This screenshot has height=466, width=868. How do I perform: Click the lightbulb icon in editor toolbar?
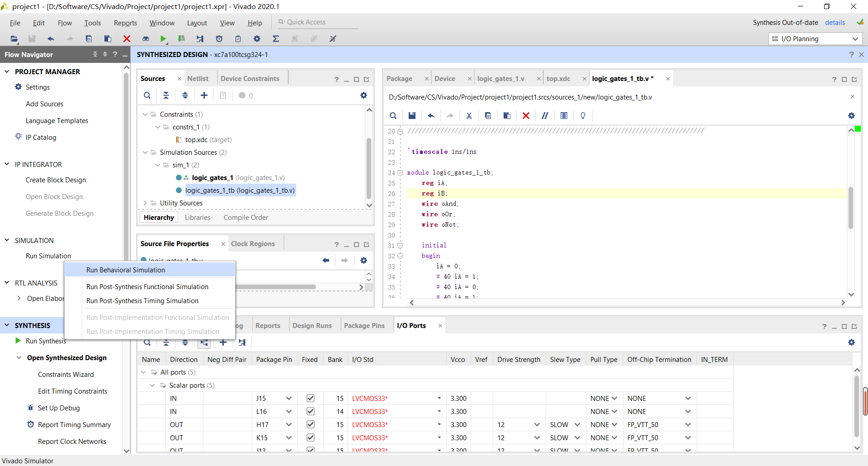583,116
